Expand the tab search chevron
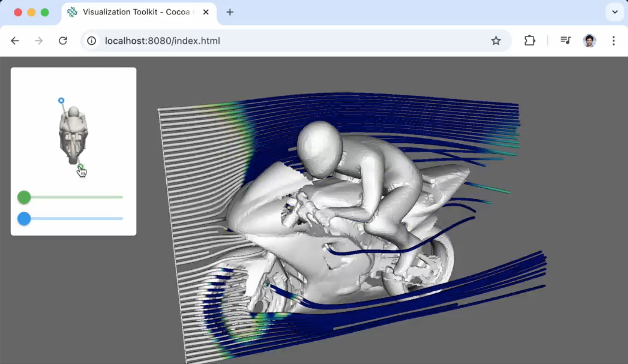628x364 pixels. click(x=615, y=12)
